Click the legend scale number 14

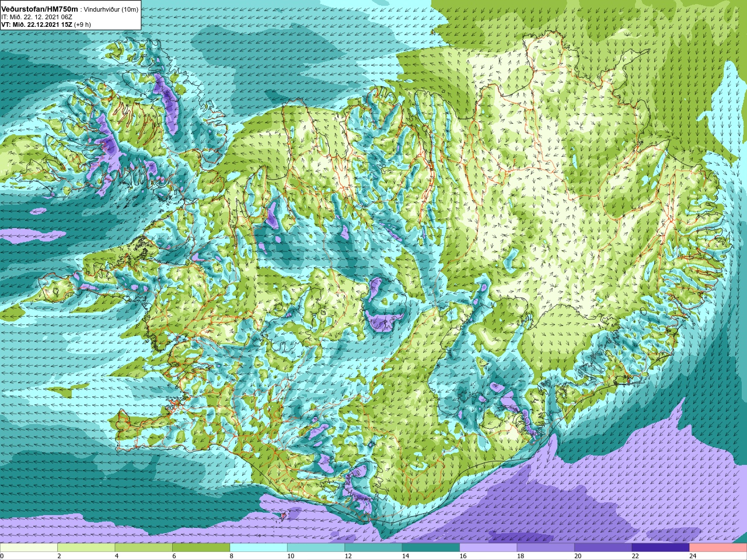point(406,556)
